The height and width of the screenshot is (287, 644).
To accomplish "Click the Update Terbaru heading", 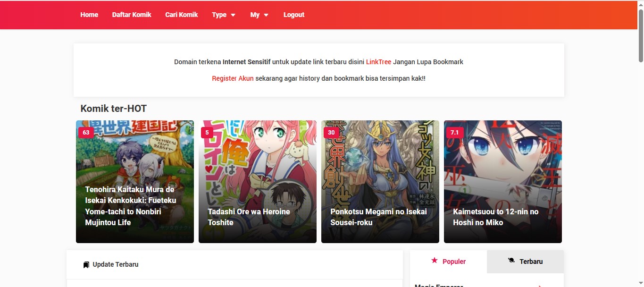I will point(116,264).
